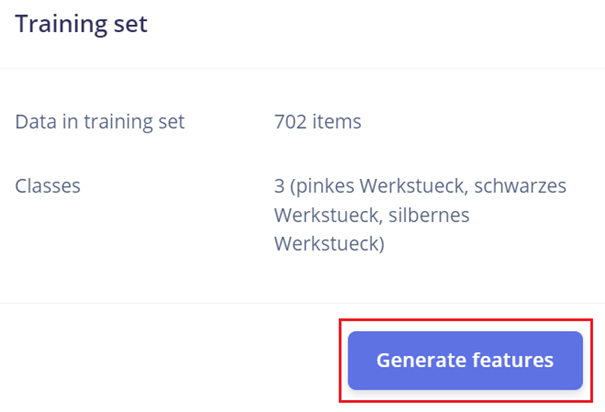Click the class count number 3

tap(279, 186)
